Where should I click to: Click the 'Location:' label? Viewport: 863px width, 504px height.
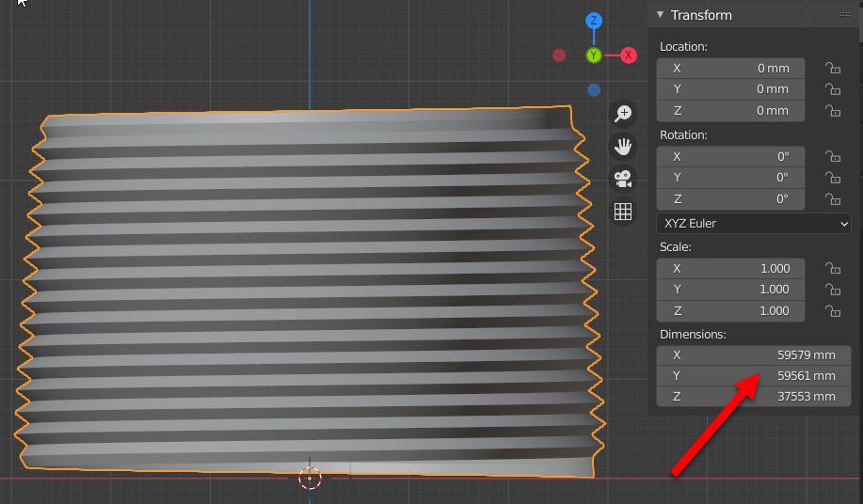[x=683, y=47]
